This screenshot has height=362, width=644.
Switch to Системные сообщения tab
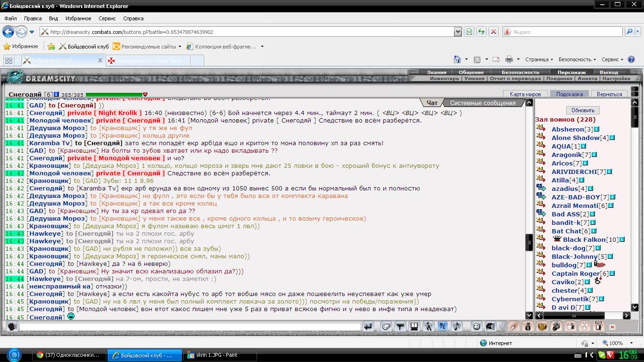click(x=483, y=103)
